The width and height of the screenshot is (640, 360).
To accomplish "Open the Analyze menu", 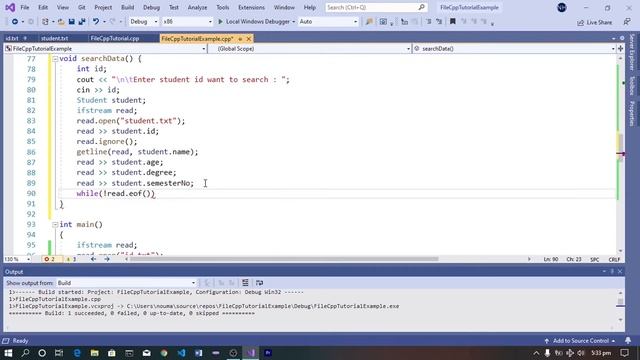I will coord(197,7).
